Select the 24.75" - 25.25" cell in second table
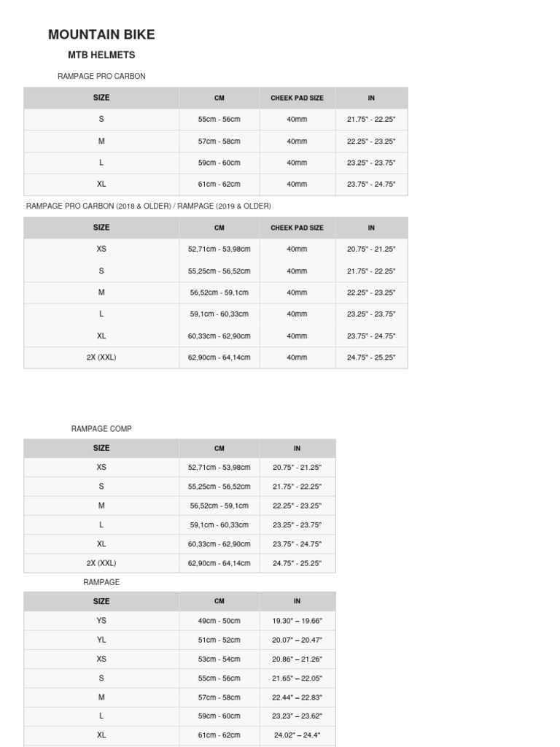 (371, 357)
